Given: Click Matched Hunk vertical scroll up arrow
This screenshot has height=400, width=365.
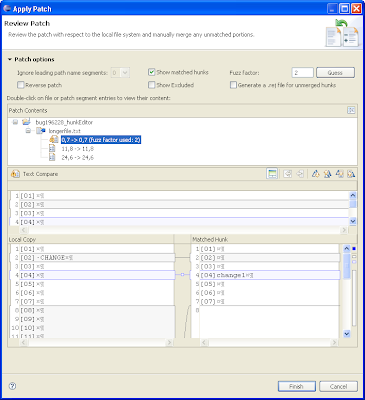Looking at the screenshot, I should pos(347,248).
